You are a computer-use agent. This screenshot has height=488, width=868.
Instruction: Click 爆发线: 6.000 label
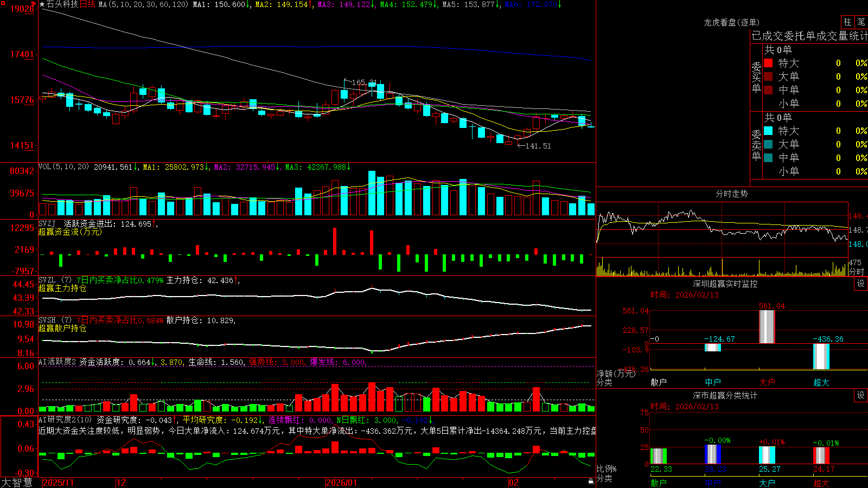pyautogui.click(x=338, y=362)
